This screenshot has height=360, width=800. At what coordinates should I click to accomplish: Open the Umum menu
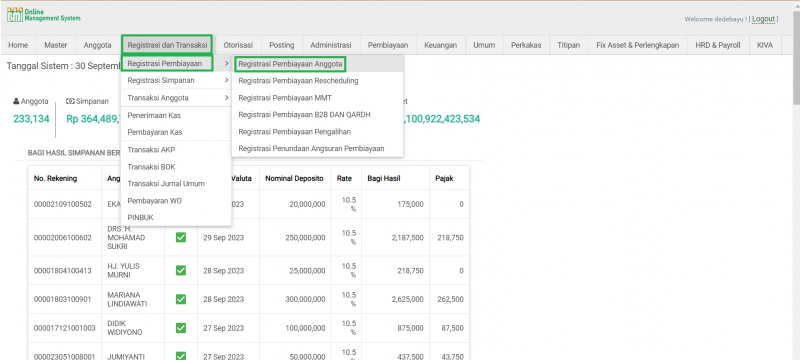pos(484,45)
